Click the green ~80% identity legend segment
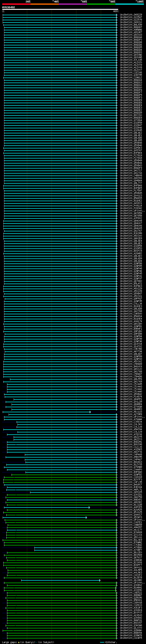The height and width of the screenshot is (644, 146). click(101, 4)
